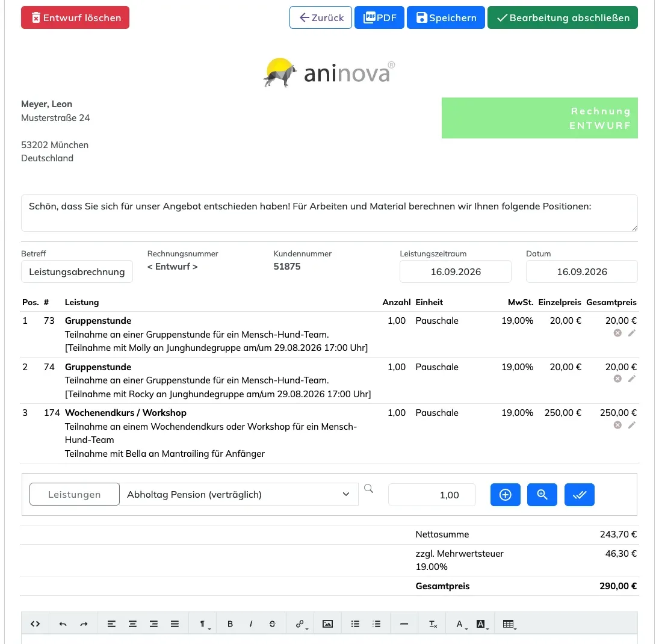Click the Wochenendkurs / Workshop title
The height and width of the screenshot is (644, 656).
126,413
